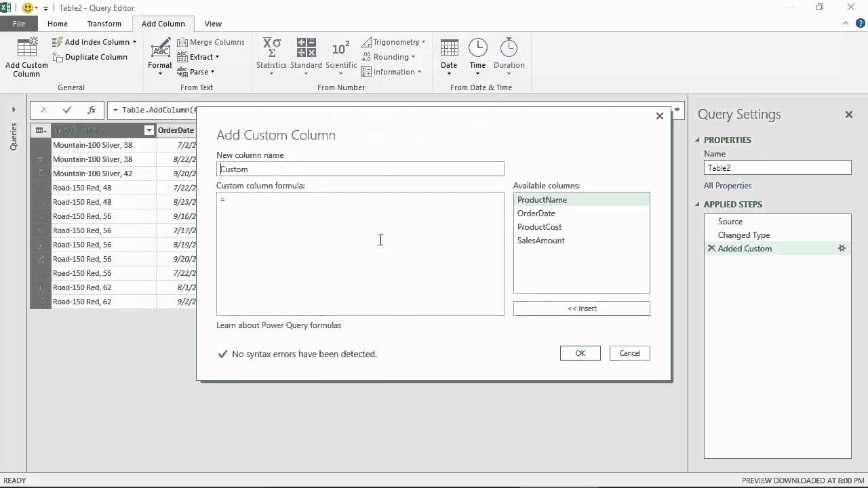The height and width of the screenshot is (488, 868).
Task: Select OrderDate in Available columns
Action: pos(581,213)
